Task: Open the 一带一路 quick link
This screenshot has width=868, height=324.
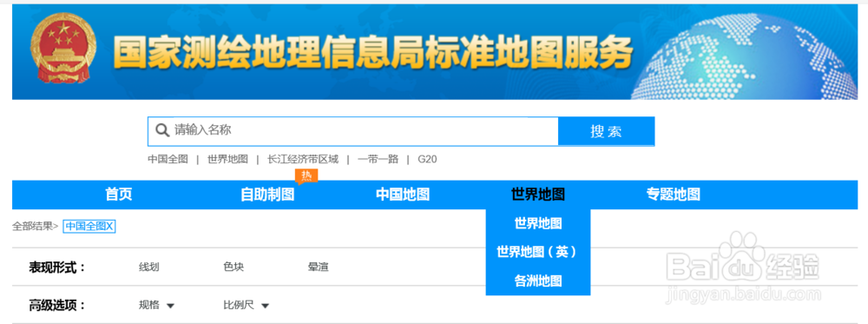Action: click(378, 160)
